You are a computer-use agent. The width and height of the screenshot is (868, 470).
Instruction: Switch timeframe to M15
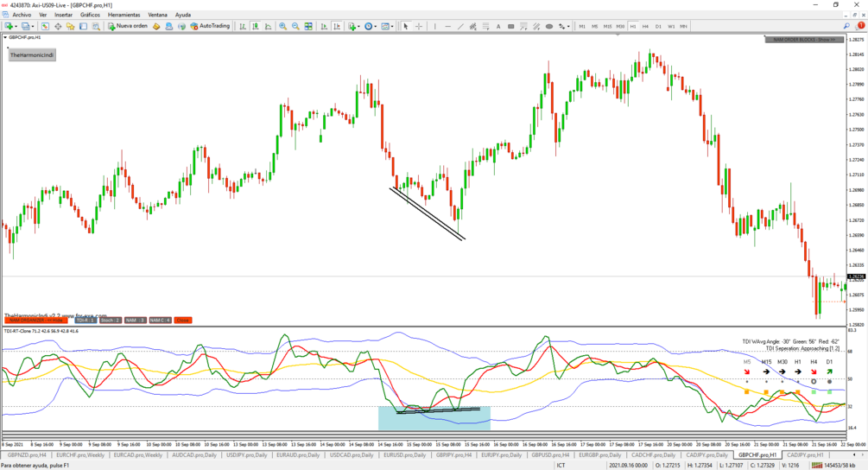tap(607, 26)
